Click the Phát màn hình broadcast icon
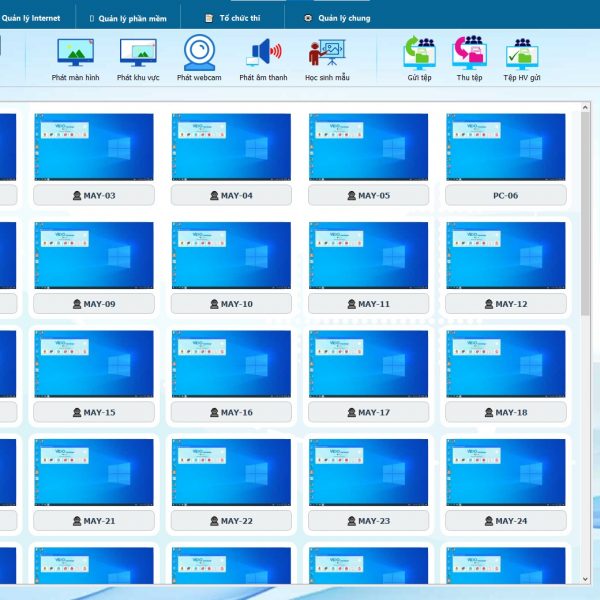 point(75,53)
